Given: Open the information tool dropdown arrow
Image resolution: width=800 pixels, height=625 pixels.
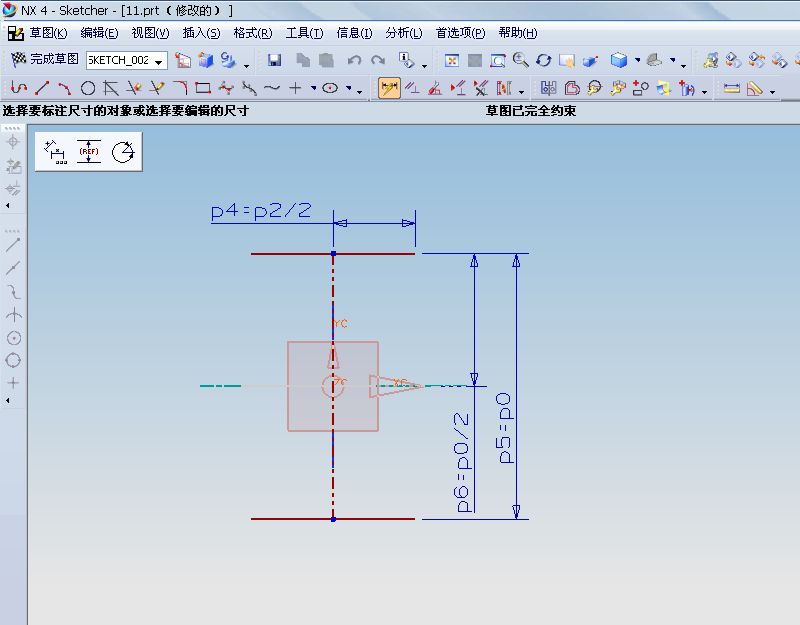Looking at the screenshot, I should 424,65.
